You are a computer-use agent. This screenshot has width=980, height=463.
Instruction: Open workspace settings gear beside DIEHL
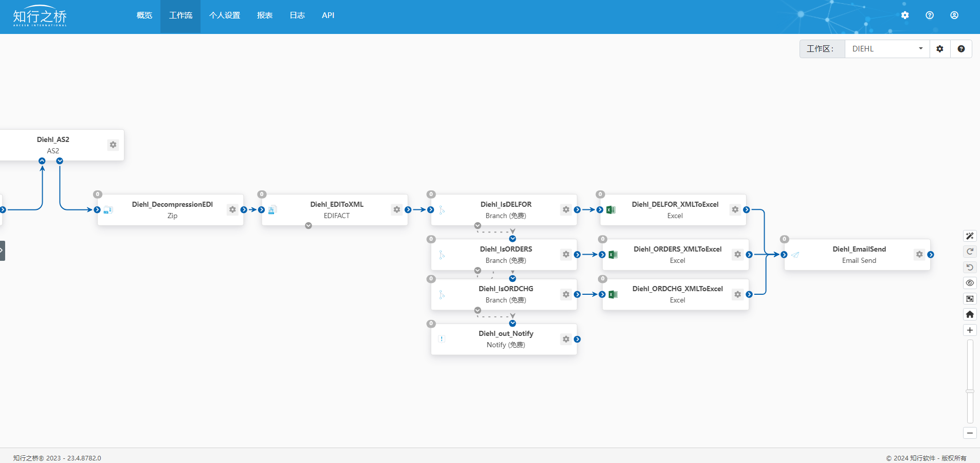coord(940,49)
